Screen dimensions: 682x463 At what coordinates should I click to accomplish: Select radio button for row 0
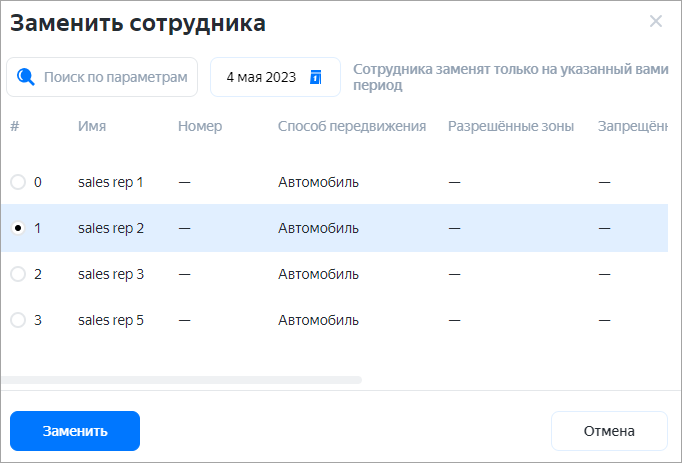point(18,182)
